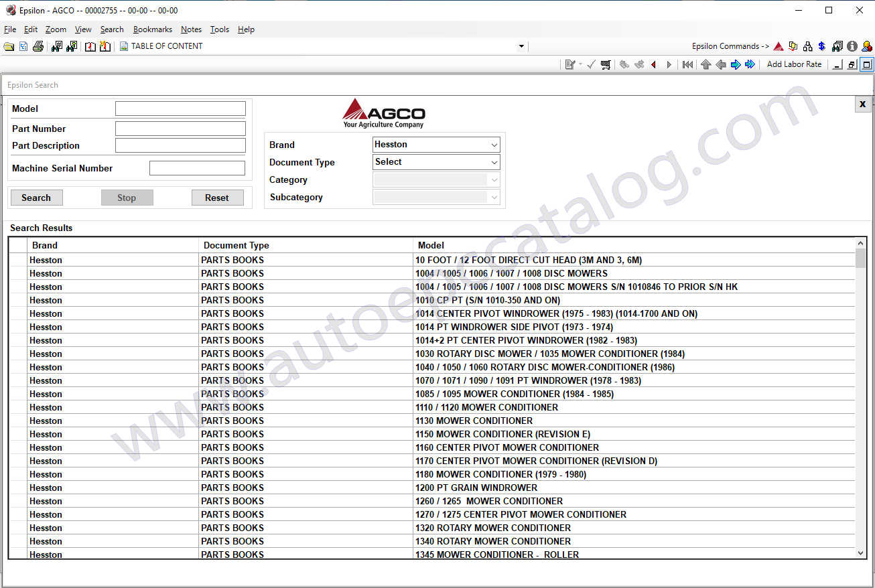Viewport: 875px width, 588px height.
Task: Click the Reset button
Action: click(x=216, y=198)
